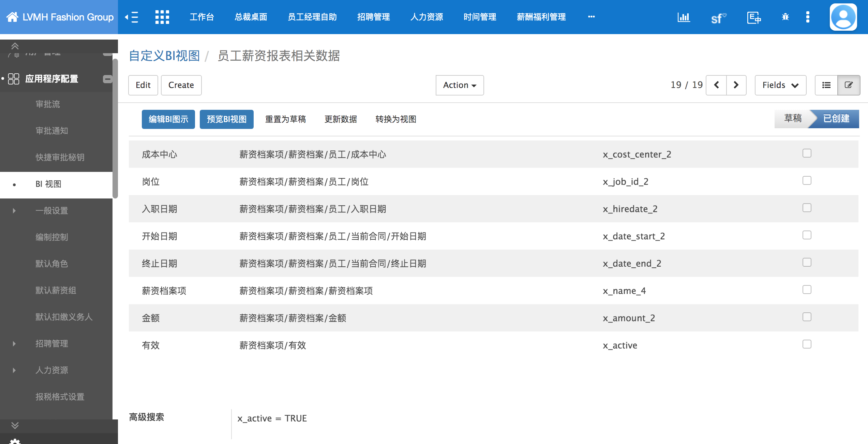Open the Action dropdown
868x444 pixels.
coord(459,85)
